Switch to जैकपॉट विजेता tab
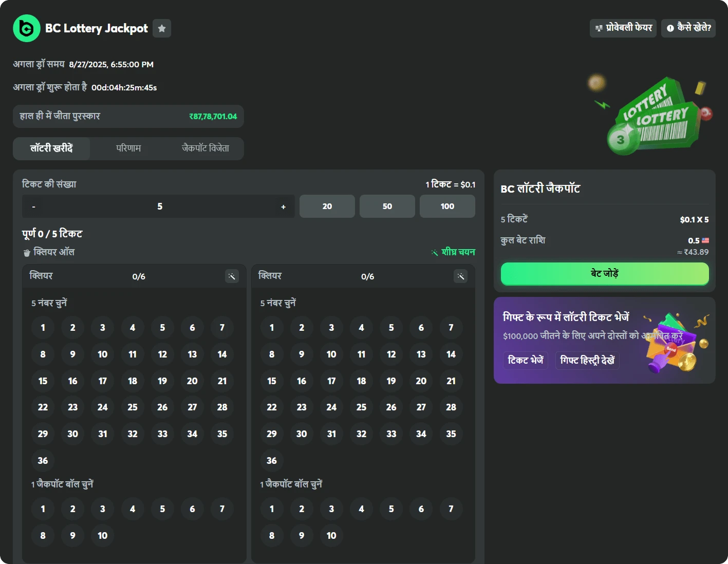Screen dimensions: 728x564 [x=205, y=148]
